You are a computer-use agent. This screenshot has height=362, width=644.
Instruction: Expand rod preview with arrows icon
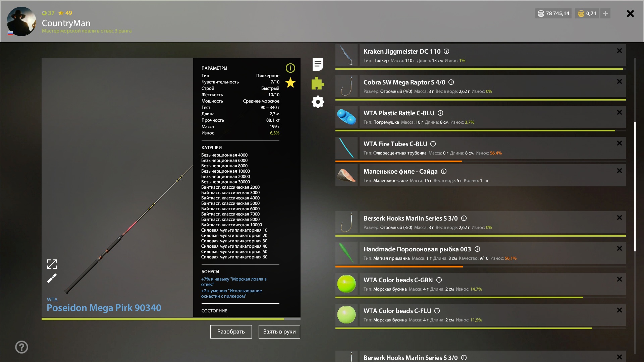[x=52, y=264]
